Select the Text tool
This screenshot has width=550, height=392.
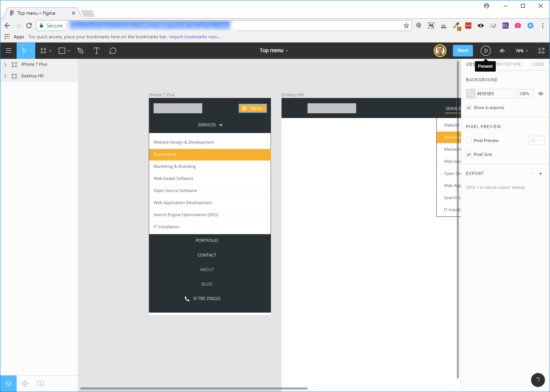click(x=96, y=51)
